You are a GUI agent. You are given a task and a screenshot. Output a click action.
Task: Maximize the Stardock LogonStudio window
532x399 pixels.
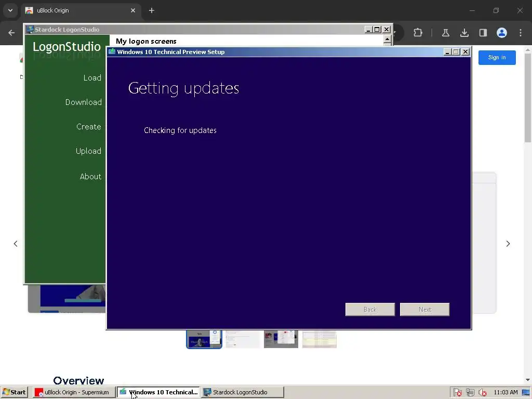click(377, 30)
